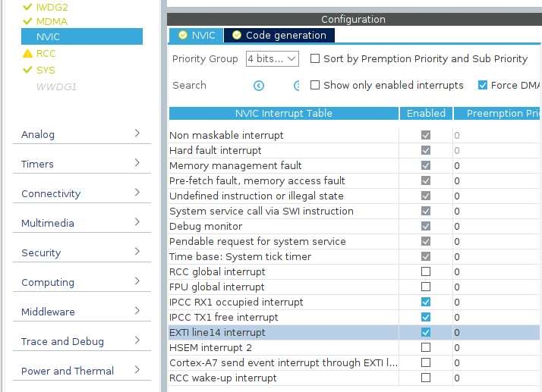Viewport: 542px width, 392px height.
Task: Enable Cortex-A7 send event interrupt checkbox
Action: (426, 362)
